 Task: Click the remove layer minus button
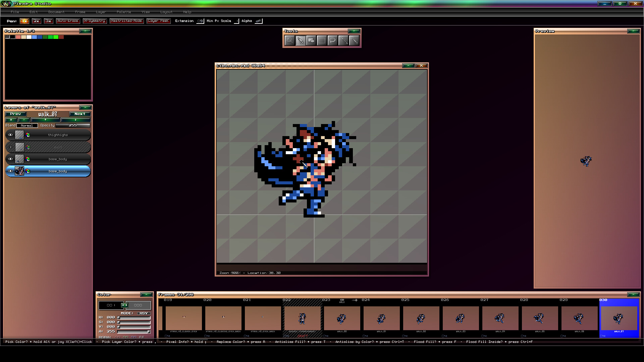(x=24, y=120)
